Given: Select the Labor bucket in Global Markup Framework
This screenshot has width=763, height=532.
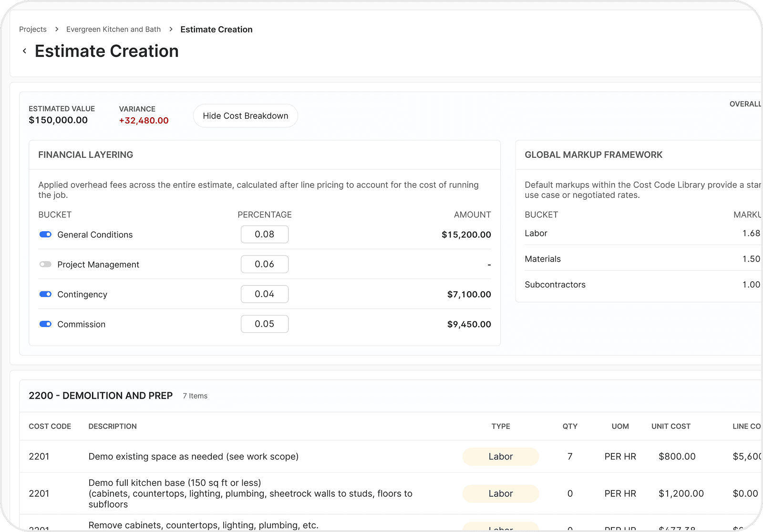Looking at the screenshot, I should pos(536,234).
